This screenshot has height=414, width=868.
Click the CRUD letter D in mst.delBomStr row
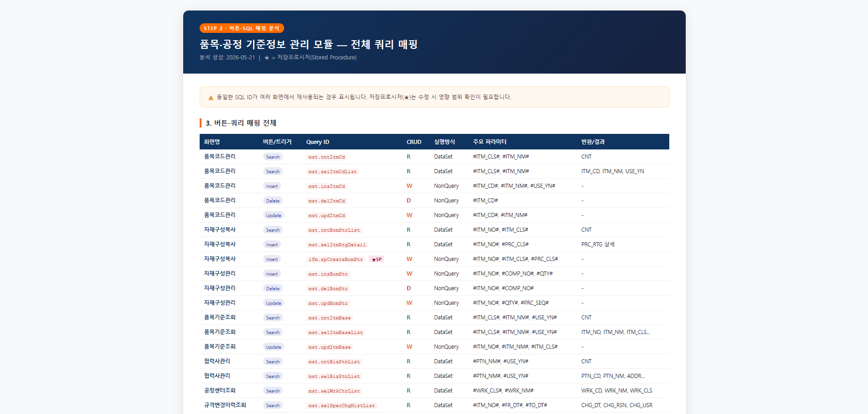pyautogui.click(x=408, y=288)
